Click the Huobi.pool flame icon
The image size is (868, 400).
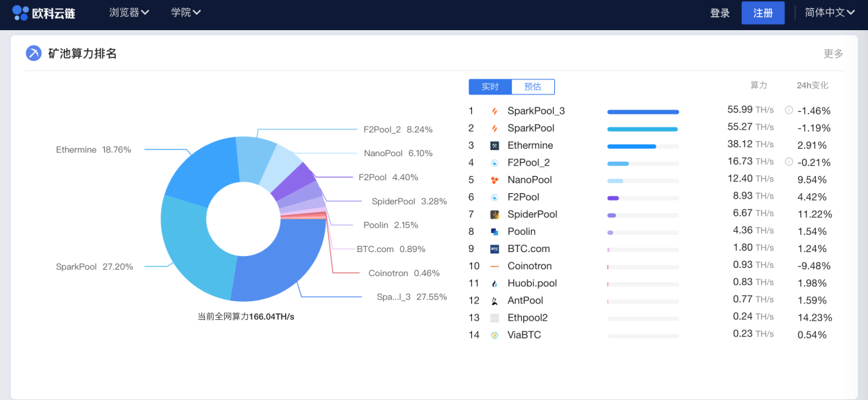click(x=495, y=284)
